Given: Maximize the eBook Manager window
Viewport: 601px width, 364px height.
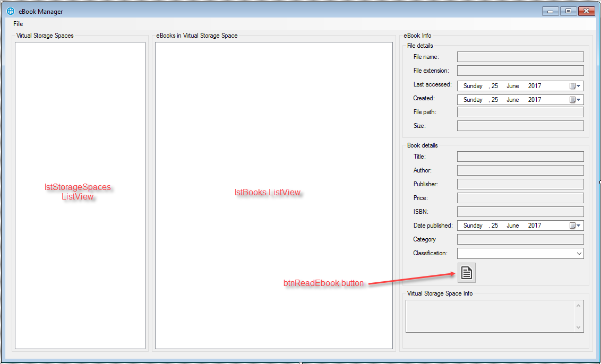Looking at the screenshot, I should coord(568,11).
